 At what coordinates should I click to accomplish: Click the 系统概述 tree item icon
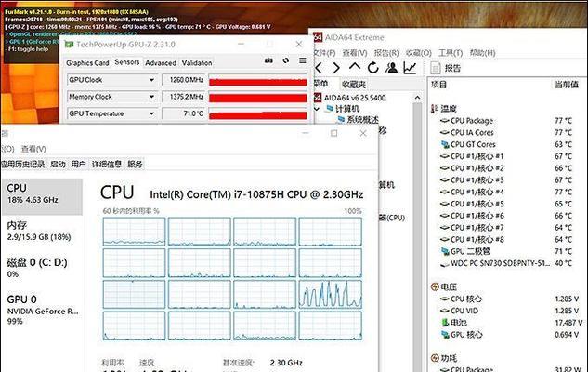click(x=341, y=120)
